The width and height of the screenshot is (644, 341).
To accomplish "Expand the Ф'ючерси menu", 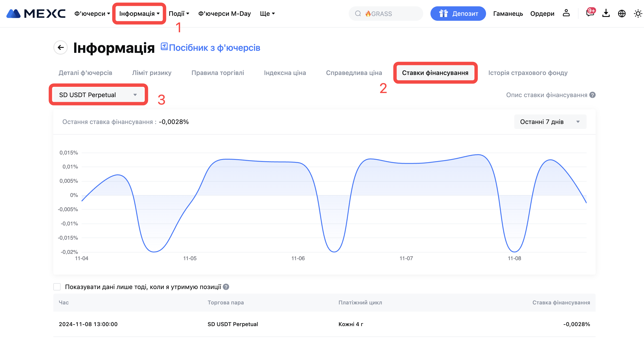I will 92,14.
